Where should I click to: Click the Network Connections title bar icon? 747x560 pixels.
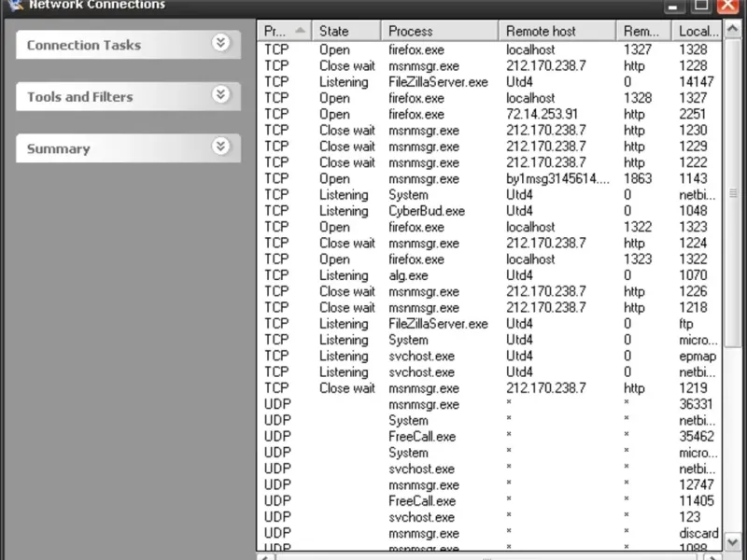point(15,5)
